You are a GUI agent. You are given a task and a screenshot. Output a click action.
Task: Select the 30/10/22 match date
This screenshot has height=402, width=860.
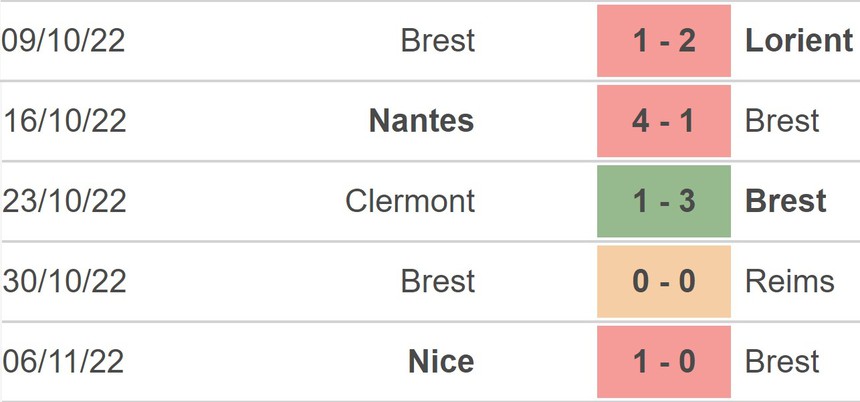[63, 281]
